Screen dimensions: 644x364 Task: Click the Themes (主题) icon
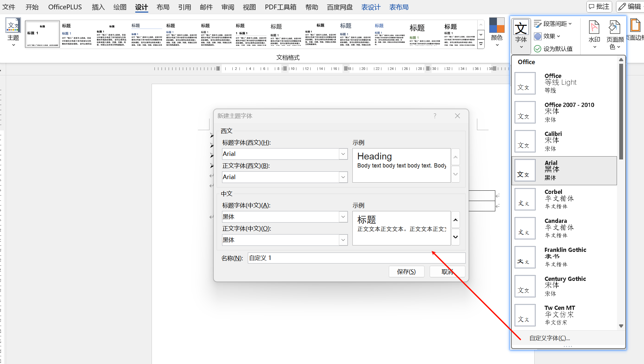(x=13, y=26)
